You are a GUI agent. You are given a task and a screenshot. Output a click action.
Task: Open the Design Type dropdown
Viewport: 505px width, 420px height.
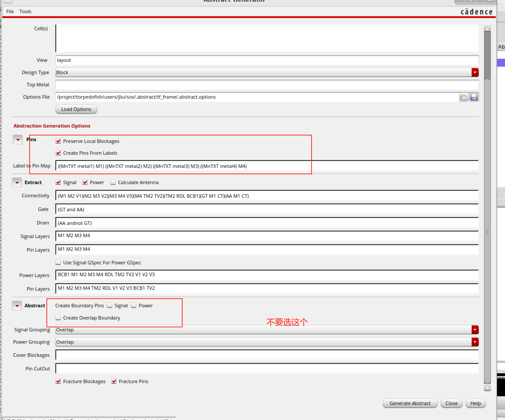click(475, 72)
